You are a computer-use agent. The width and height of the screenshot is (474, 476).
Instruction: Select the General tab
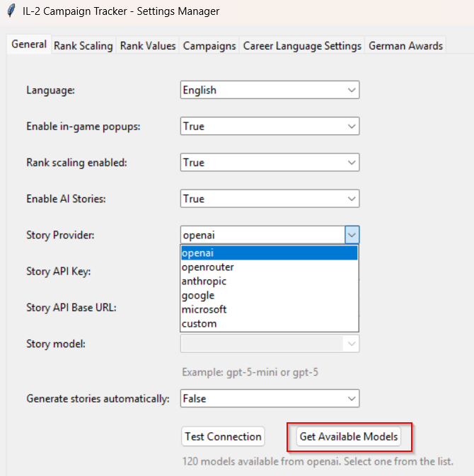pos(29,45)
